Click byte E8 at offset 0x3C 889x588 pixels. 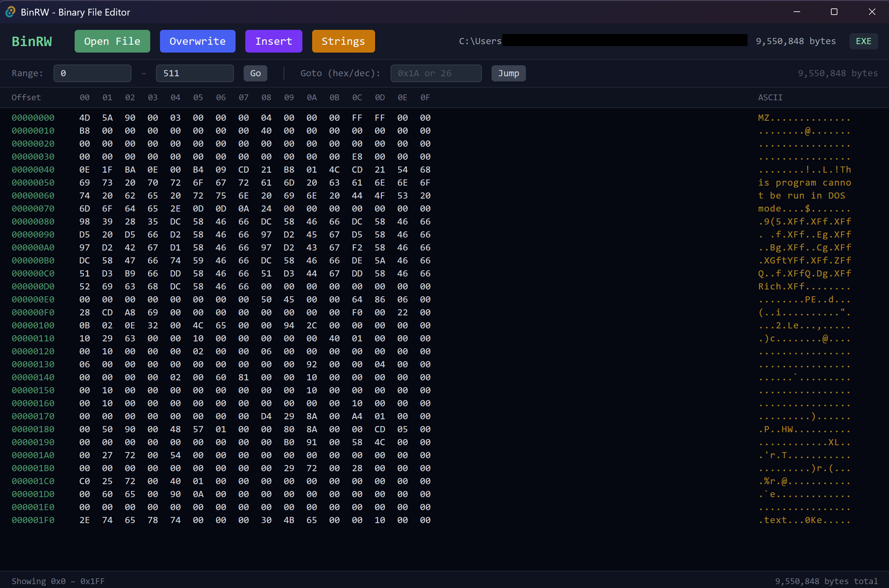(x=357, y=156)
